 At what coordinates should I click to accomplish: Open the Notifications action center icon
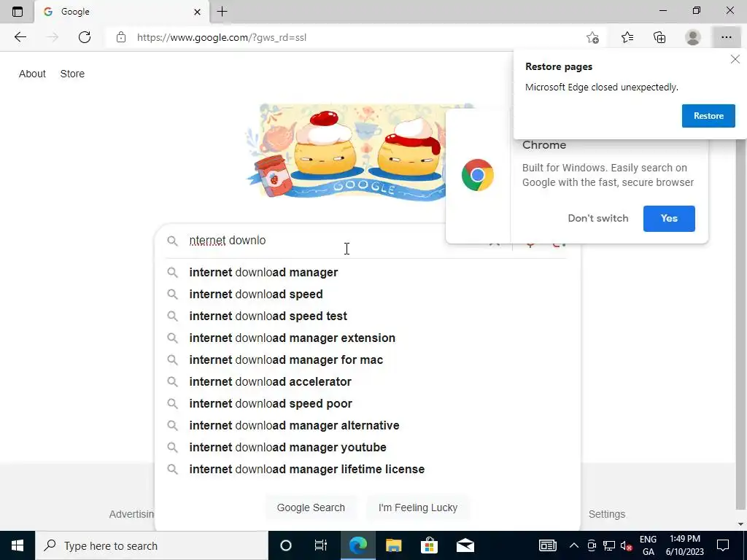(x=723, y=545)
